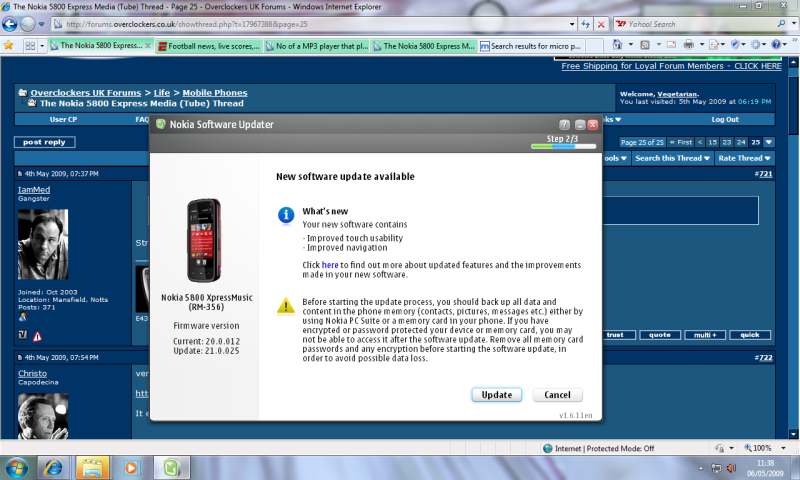
Task: Click Free Shipping for Loyal Forum Members link
Action: (x=671, y=66)
